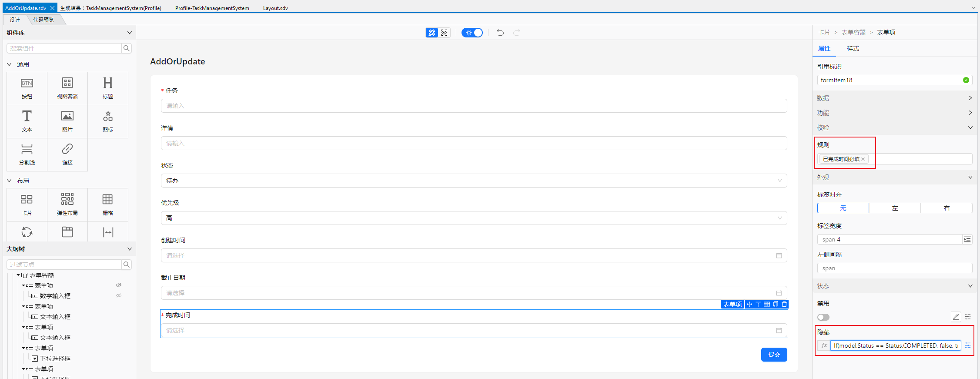
Task: Click the undo arrow in the toolbar
Action: click(x=500, y=33)
